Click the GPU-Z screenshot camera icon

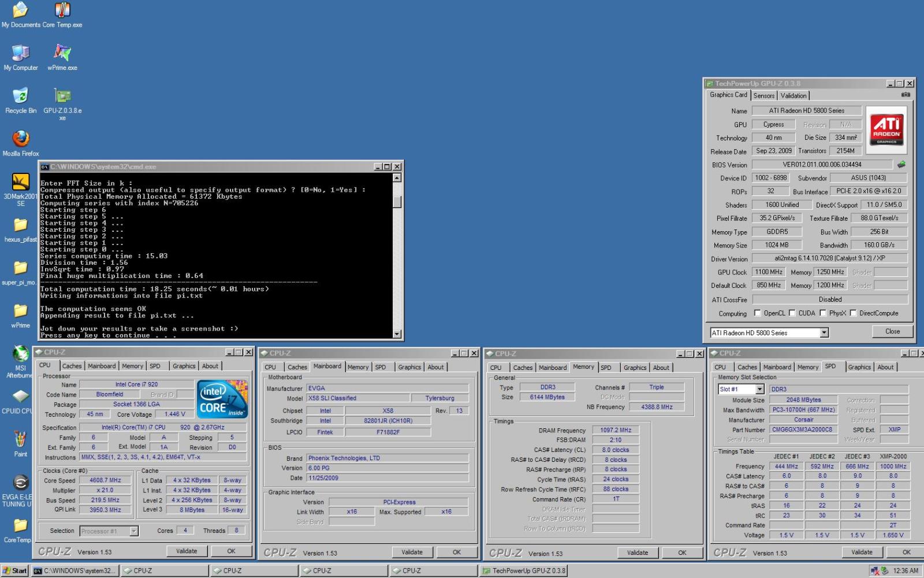coord(906,95)
